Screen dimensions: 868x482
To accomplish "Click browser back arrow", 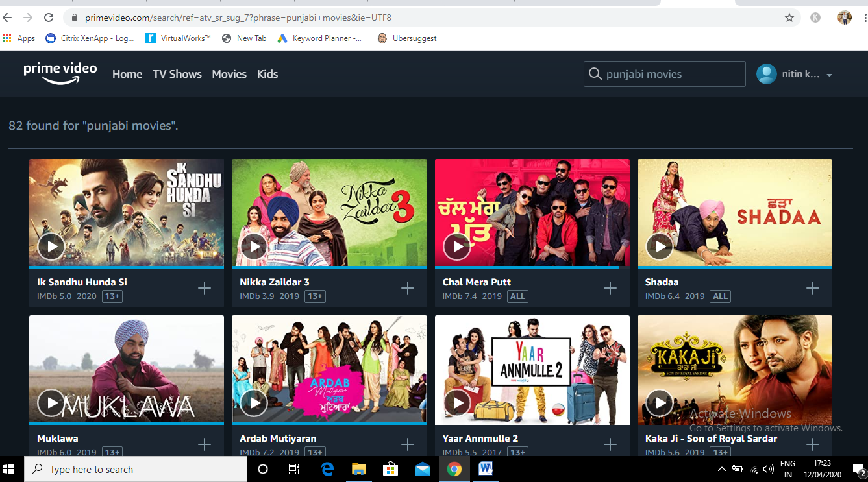I will pyautogui.click(x=8, y=18).
